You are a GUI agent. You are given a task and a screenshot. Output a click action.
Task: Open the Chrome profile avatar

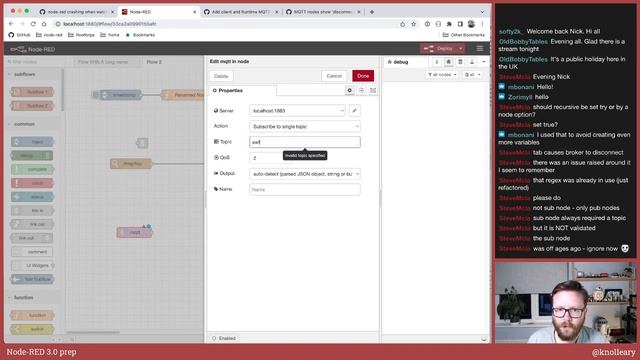[471, 24]
